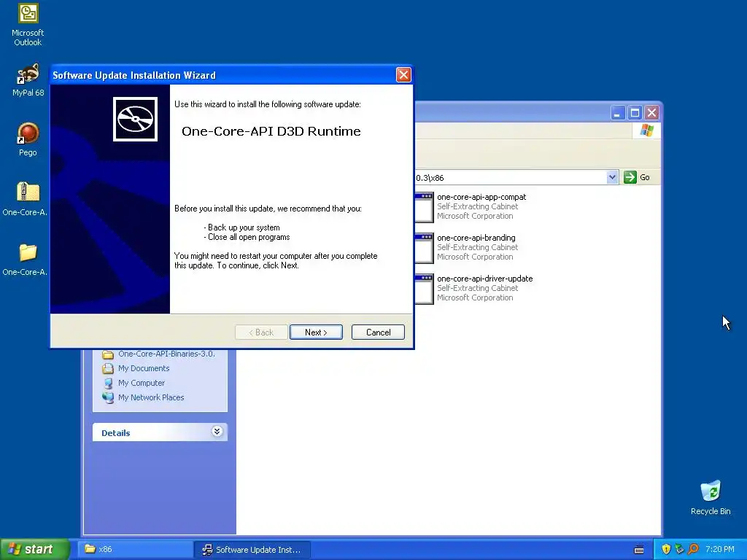Open My Network Places link
The image size is (747, 560).
[150, 397]
